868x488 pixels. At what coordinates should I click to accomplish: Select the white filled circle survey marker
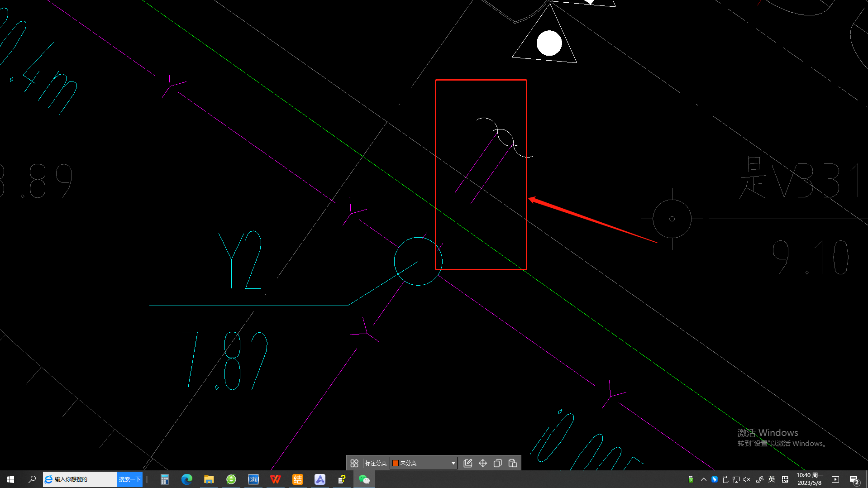(549, 43)
